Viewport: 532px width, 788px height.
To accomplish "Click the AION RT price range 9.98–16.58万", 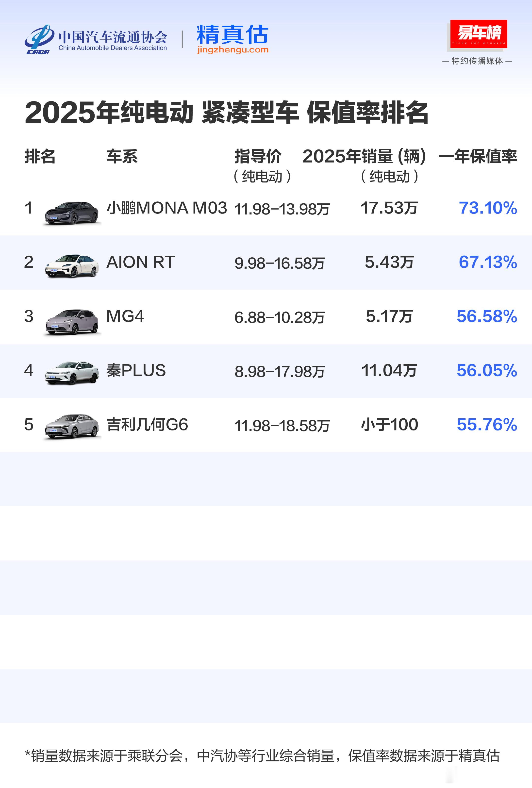I will coord(280,263).
